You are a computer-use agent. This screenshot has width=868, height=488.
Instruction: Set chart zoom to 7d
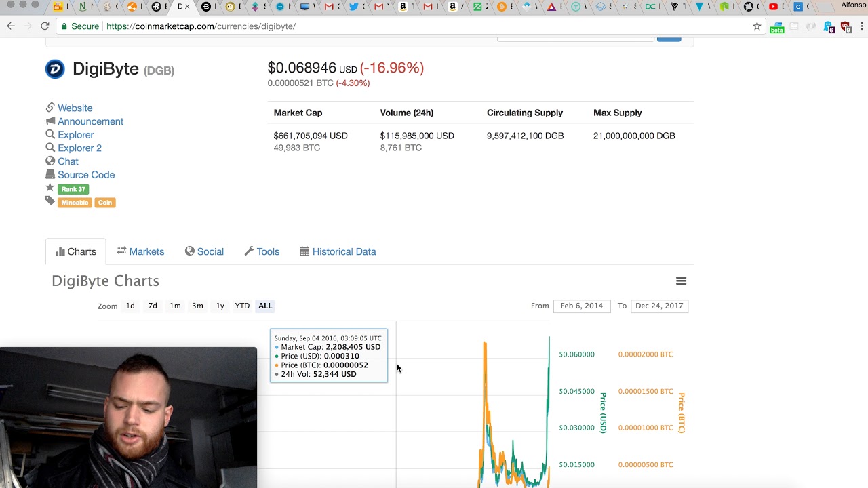click(153, 306)
